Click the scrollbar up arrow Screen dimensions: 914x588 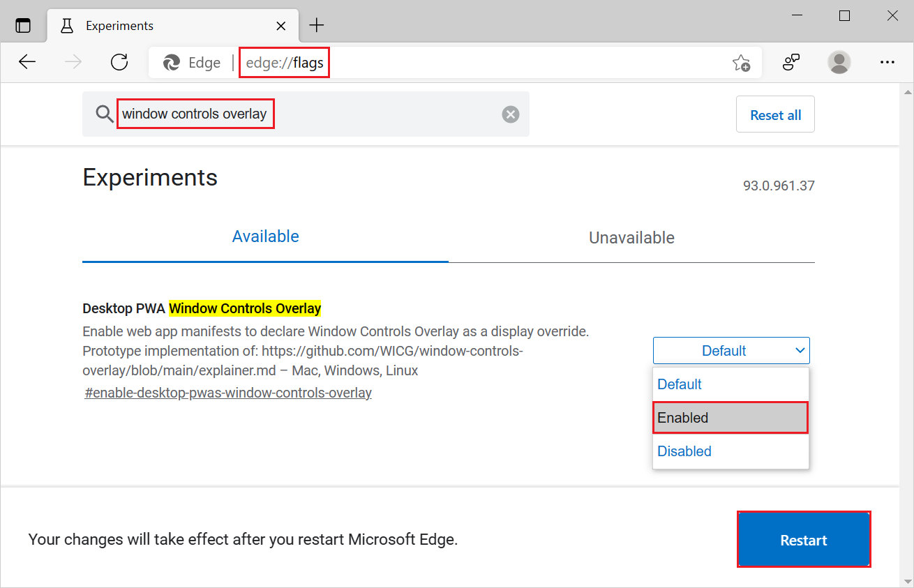[908, 91]
